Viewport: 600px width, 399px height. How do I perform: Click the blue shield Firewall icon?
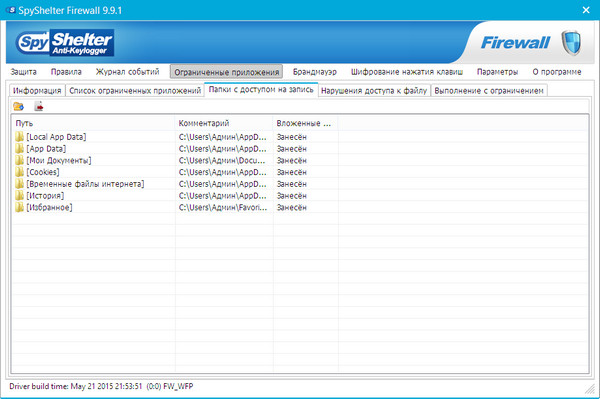pos(571,42)
